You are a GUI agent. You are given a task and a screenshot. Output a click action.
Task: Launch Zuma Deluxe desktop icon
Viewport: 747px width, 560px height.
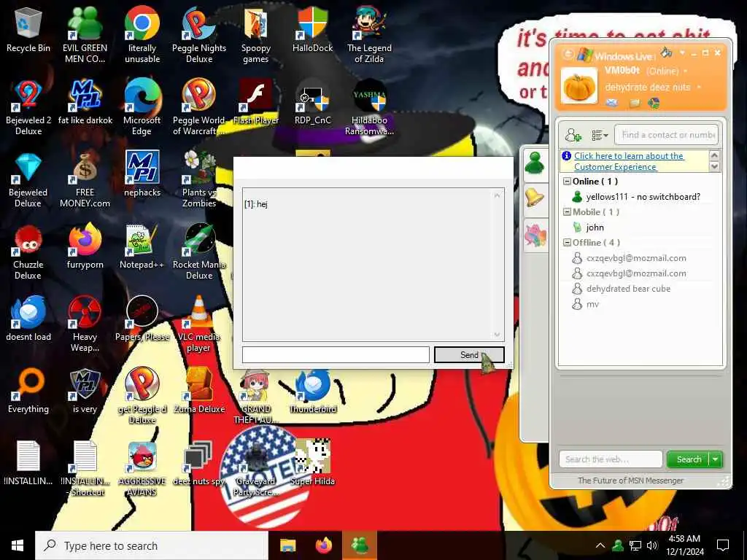[x=199, y=392]
